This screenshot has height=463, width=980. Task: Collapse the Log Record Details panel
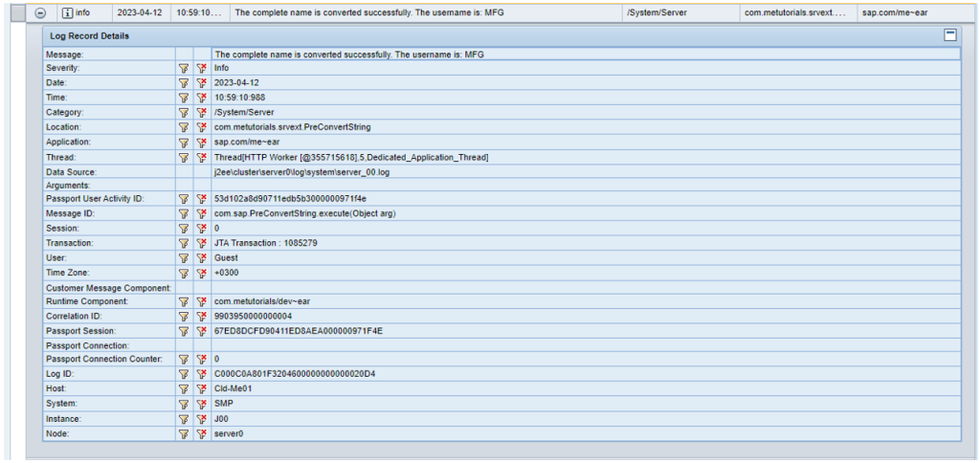click(x=949, y=34)
